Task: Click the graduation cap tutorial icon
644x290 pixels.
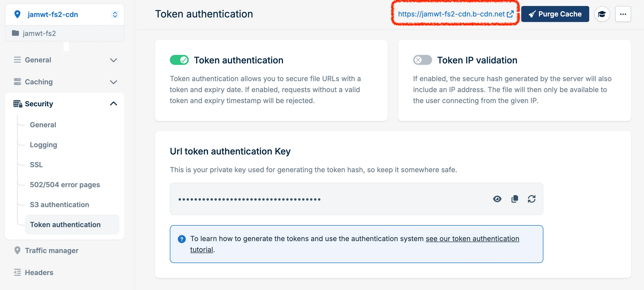Action: (602, 14)
